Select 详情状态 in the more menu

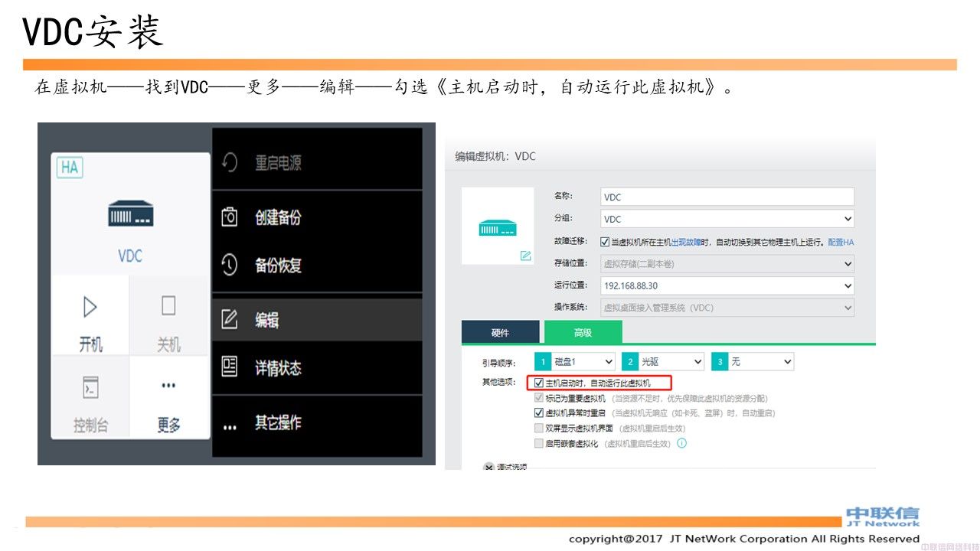pyautogui.click(x=317, y=367)
